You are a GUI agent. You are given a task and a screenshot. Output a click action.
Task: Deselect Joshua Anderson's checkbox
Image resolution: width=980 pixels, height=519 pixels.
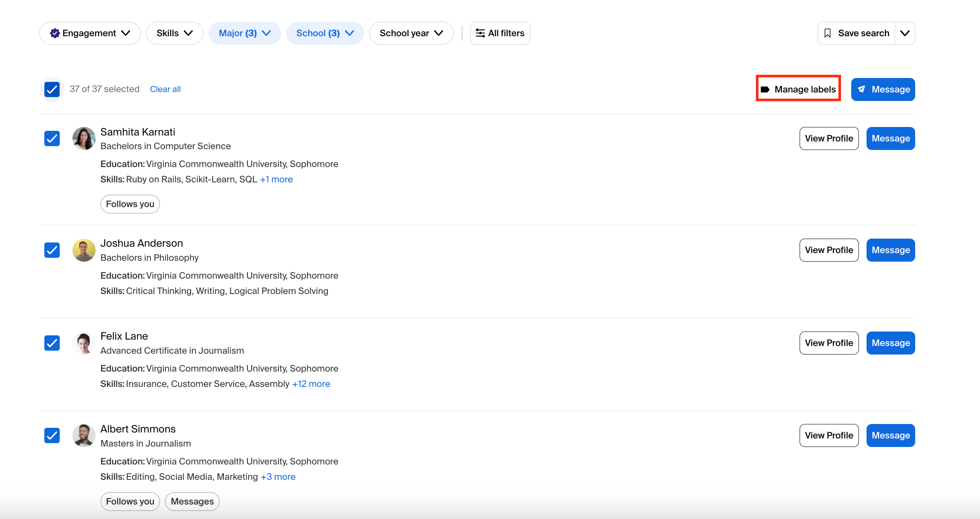(x=52, y=250)
